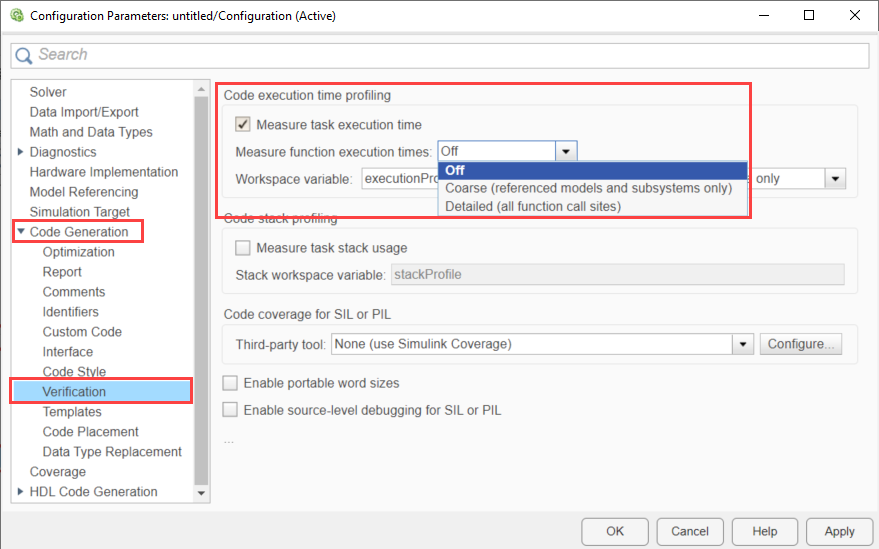Screen dimensions: 879x549
Task: Enable Measure task stack usage
Action: click(242, 248)
